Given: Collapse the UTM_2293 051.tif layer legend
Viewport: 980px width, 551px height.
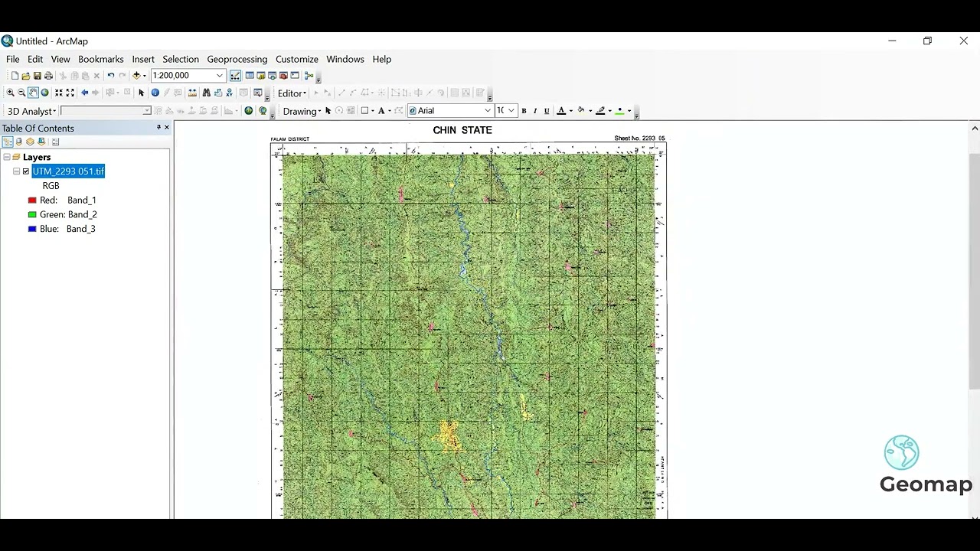Looking at the screenshot, I should pyautogui.click(x=16, y=171).
